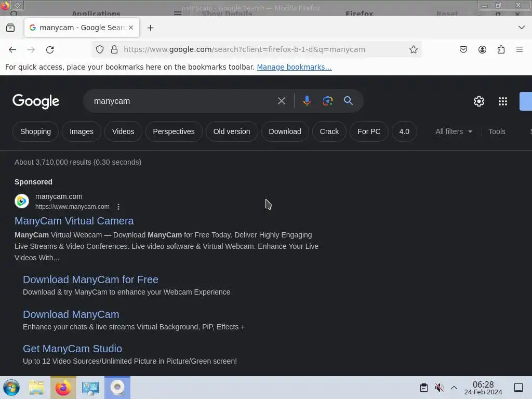
Task: Click the https://www.manycam.com URL text
Action: pyautogui.click(x=72, y=207)
